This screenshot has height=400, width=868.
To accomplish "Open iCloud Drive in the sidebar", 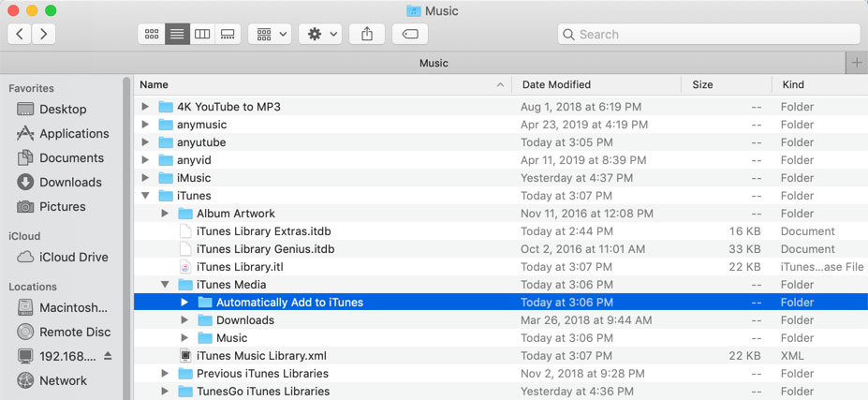I will point(63,257).
